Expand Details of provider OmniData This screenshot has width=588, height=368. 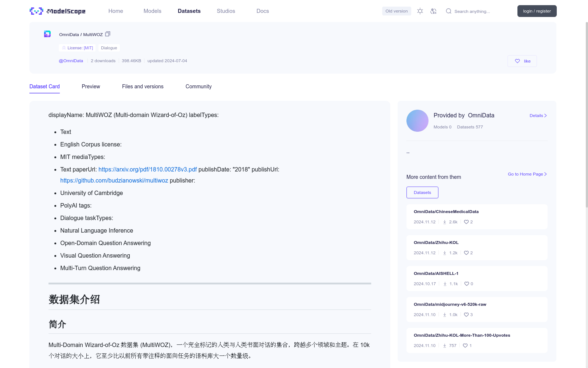point(538,115)
